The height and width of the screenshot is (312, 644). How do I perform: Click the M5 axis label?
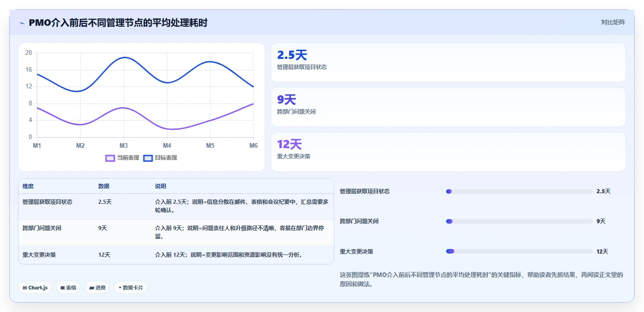210,145
